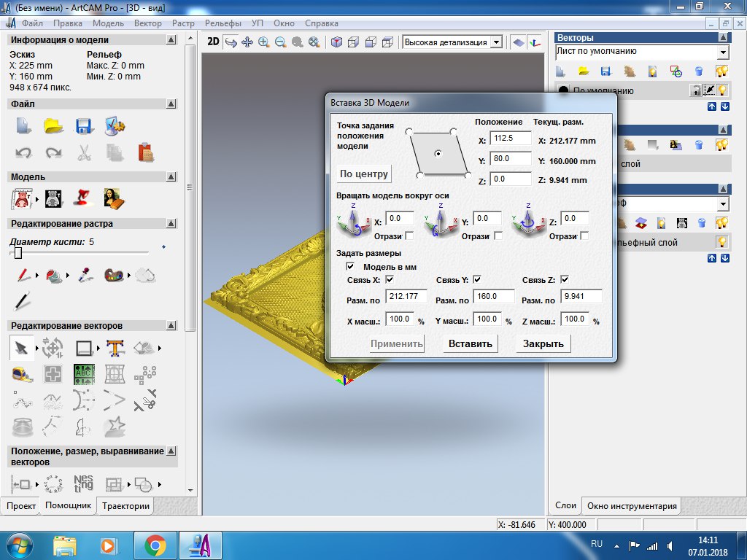This screenshot has width=747, height=560.
Task: Collapse the Векторы panel header
Action: (x=723, y=38)
